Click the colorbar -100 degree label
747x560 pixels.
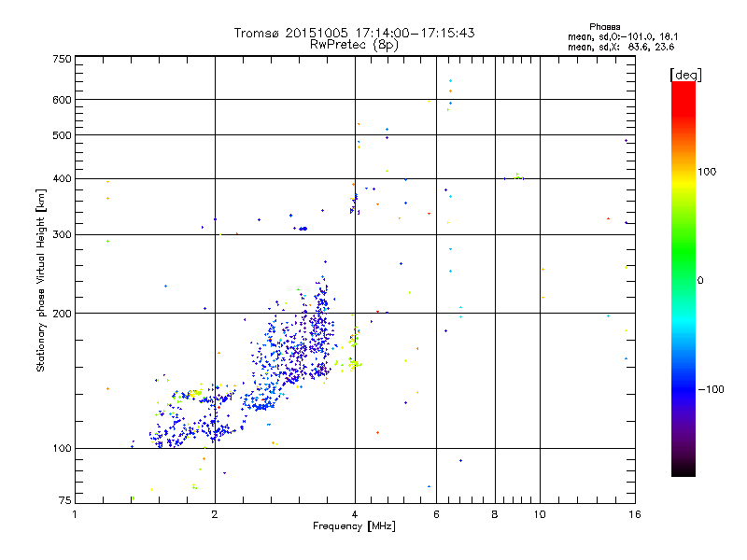(711, 389)
